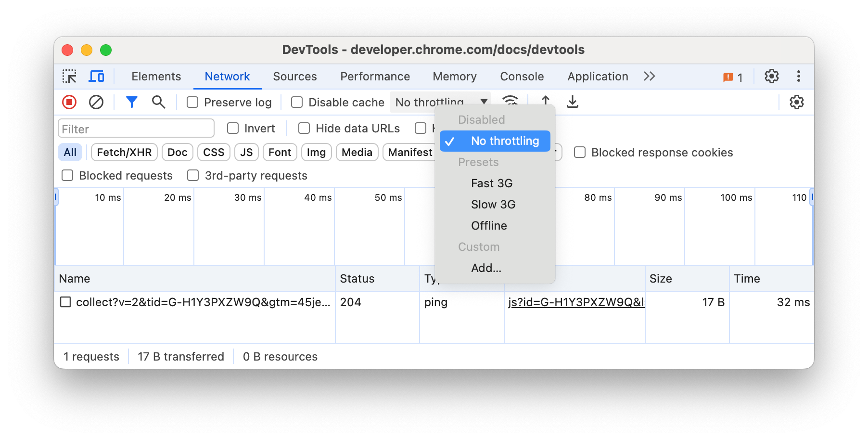Type in the Filter input field
Screen dimensions: 868x440
(136, 128)
